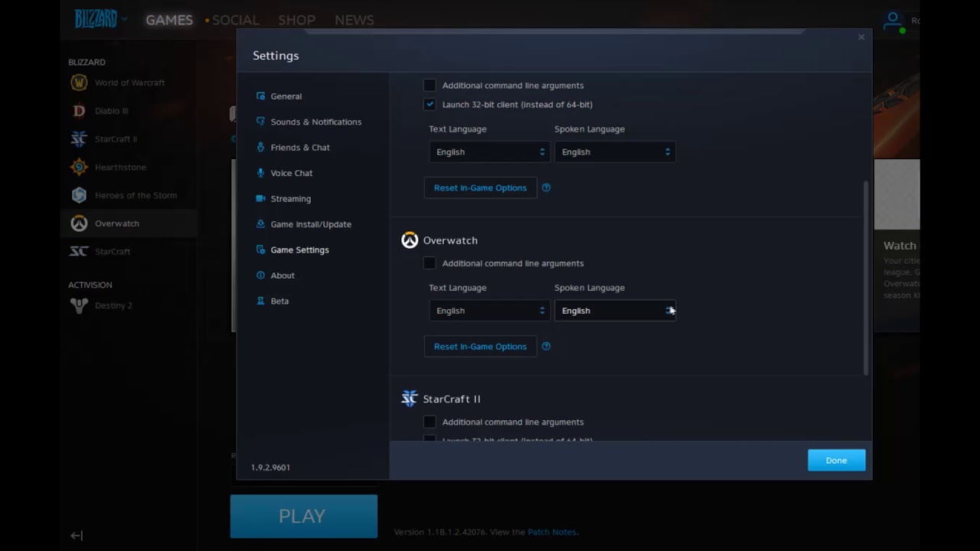Open Overwatch Spoken Language dropdown

click(615, 311)
